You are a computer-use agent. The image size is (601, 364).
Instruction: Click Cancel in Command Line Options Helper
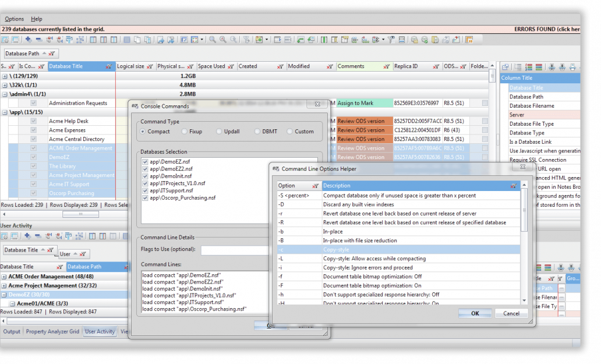click(511, 313)
